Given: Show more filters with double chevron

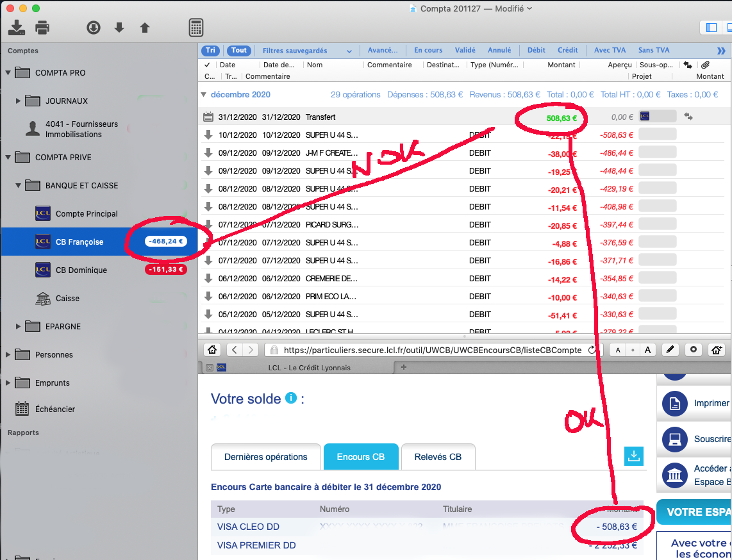Looking at the screenshot, I should (721, 51).
